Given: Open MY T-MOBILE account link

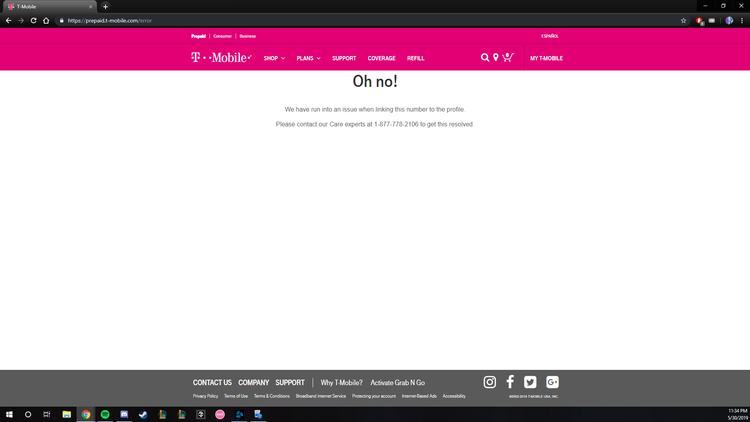Looking at the screenshot, I should tap(546, 58).
